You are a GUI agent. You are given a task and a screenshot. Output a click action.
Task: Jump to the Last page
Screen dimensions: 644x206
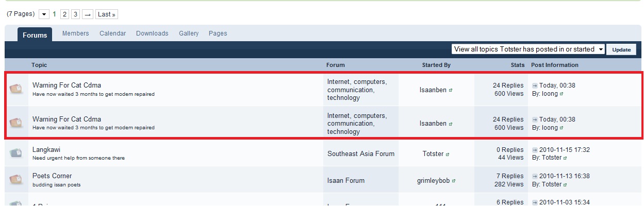[106, 14]
